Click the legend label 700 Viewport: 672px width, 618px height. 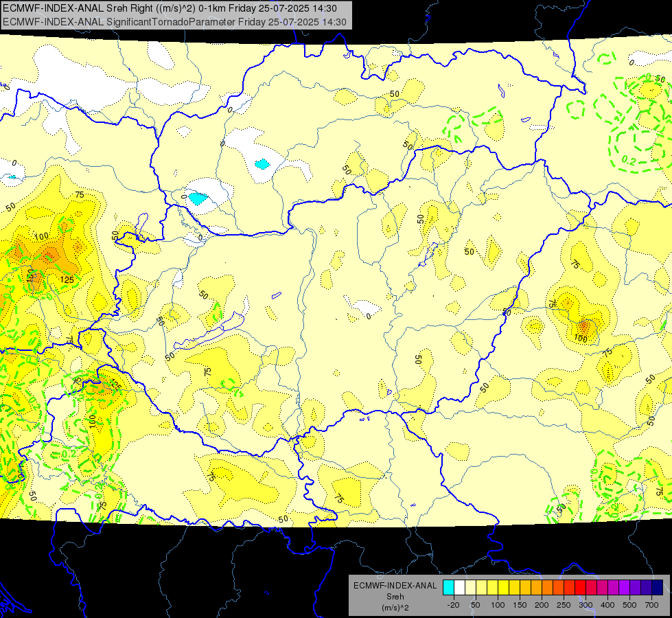tap(652, 605)
